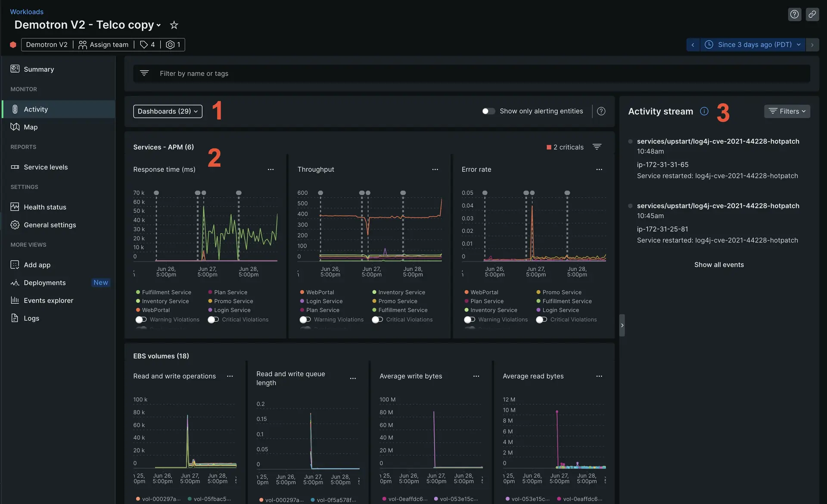Click Show all events link
This screenshot has height=504, width=827.
click(x=719, y=264)
